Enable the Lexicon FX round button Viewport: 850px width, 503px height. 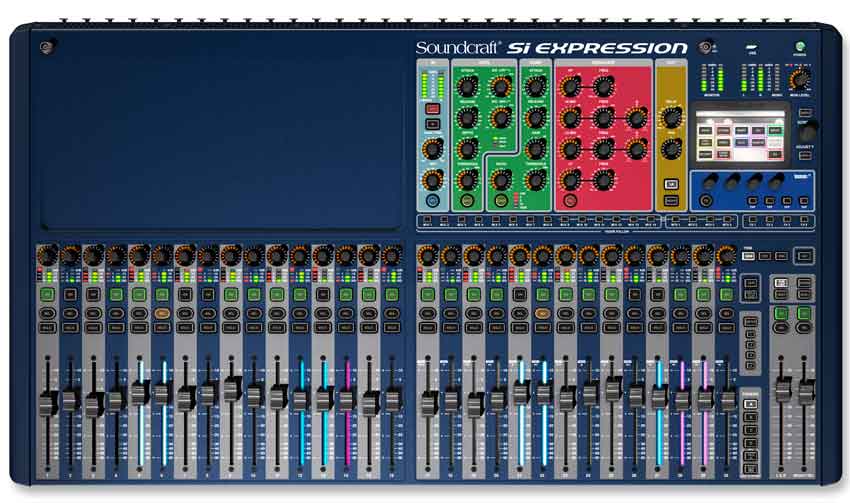705,201
